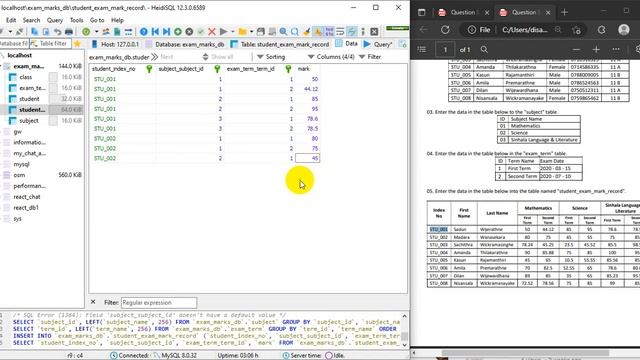This screenshot has width=640, height=360.
Task: Open the Columns (4/4) dropdown
Action: coord(331,57)
